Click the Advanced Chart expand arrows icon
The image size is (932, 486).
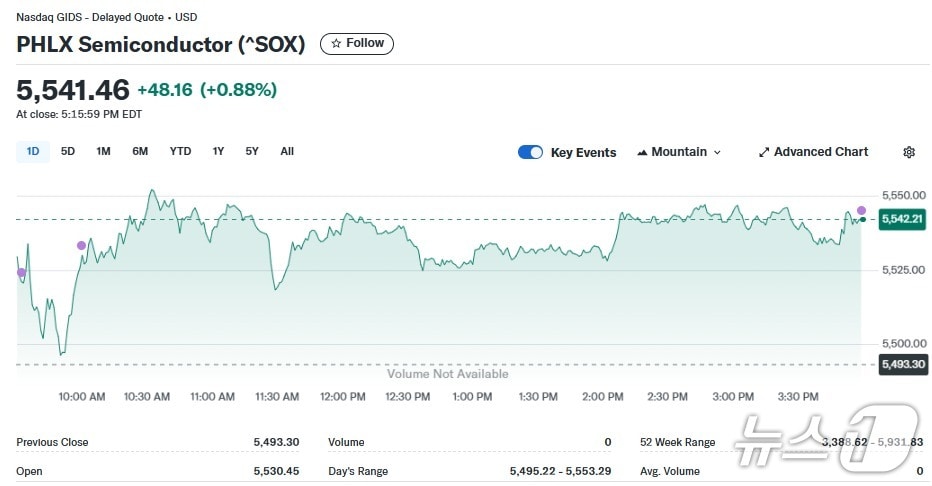pos(764,152)
